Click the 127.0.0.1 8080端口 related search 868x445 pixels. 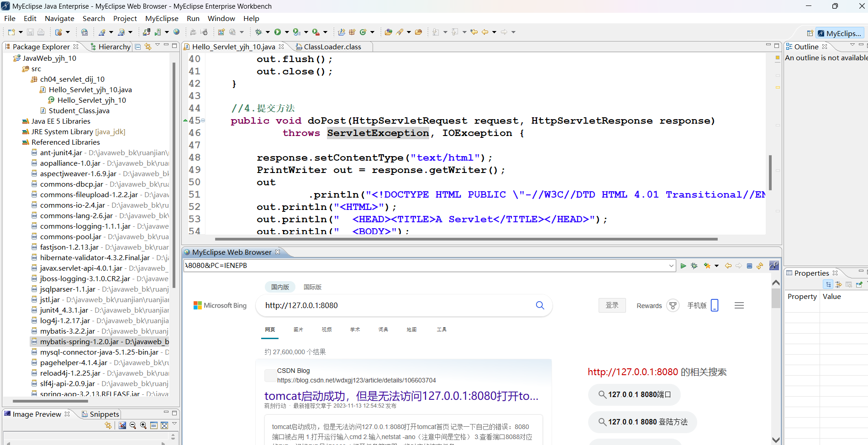point(634,394)
